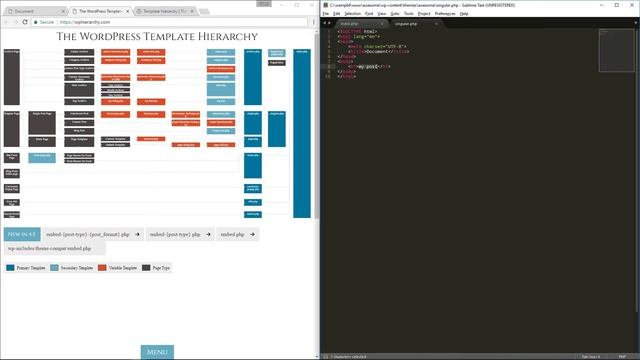Click the Single Post Page block
640x360 pixels.
coord(42,123)
